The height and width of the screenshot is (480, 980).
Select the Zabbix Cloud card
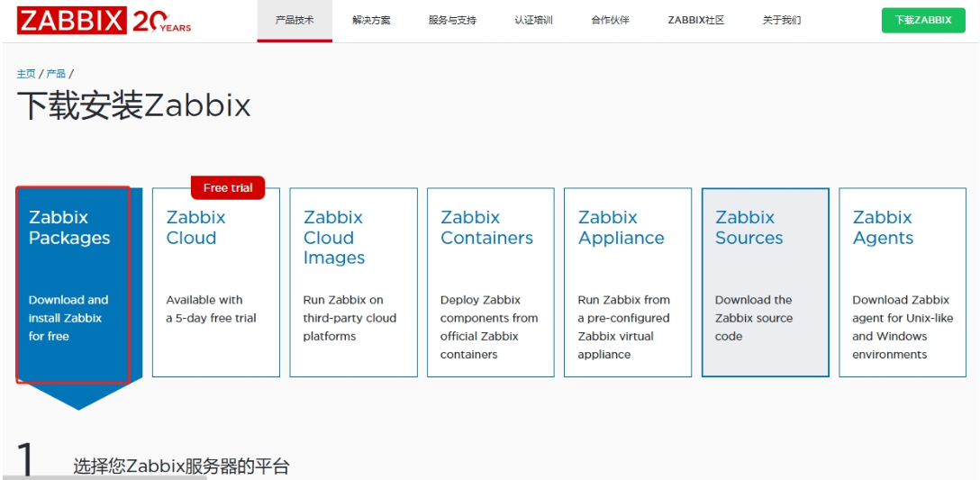[215, 283]
